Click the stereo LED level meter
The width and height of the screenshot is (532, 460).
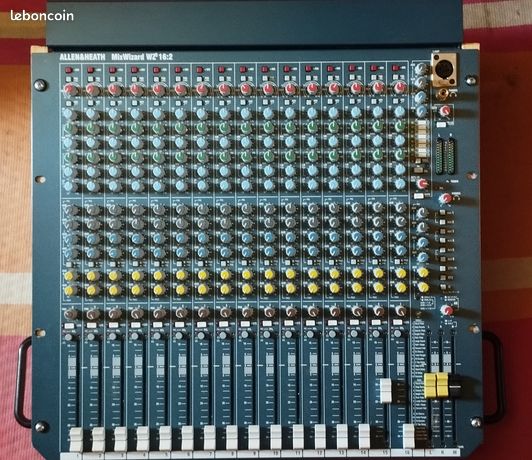[445, 153]
